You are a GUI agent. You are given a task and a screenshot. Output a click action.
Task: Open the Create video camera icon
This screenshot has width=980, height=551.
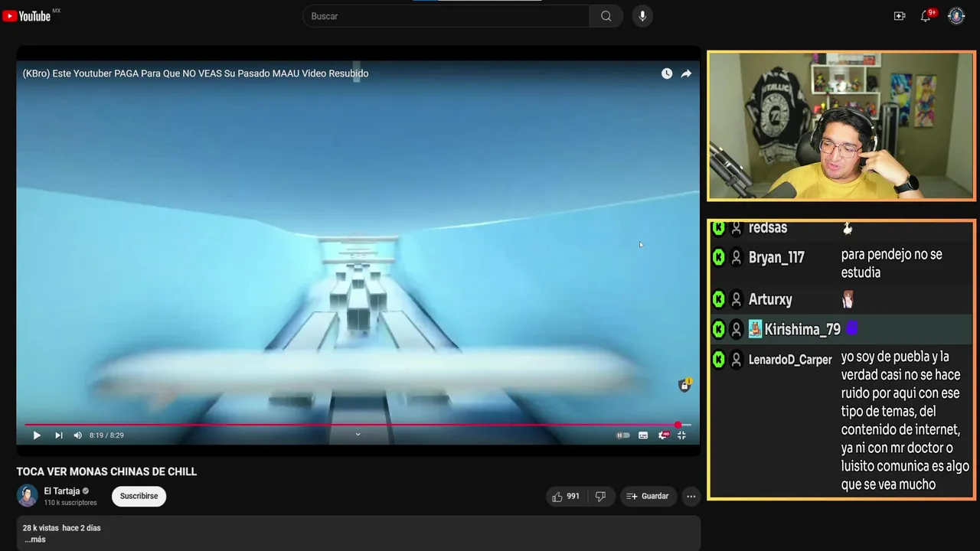(900, 16)
